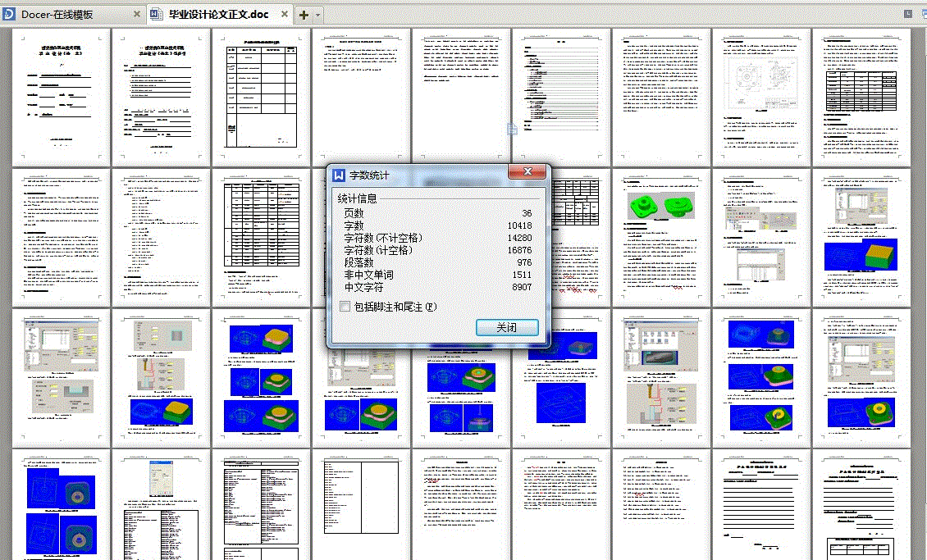Select the 字符数(计空格) value 16876
The width and height of the screenshot is (927, 560).
tap(519, 250)
